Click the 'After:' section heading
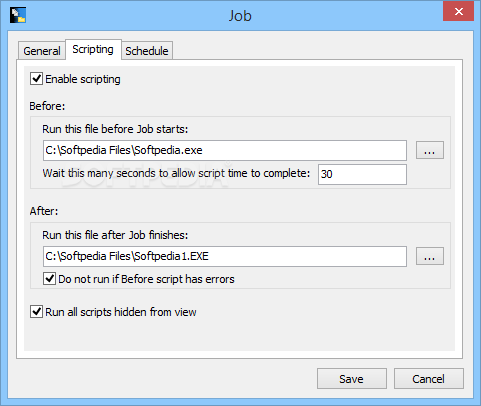 tap(44, 211)
